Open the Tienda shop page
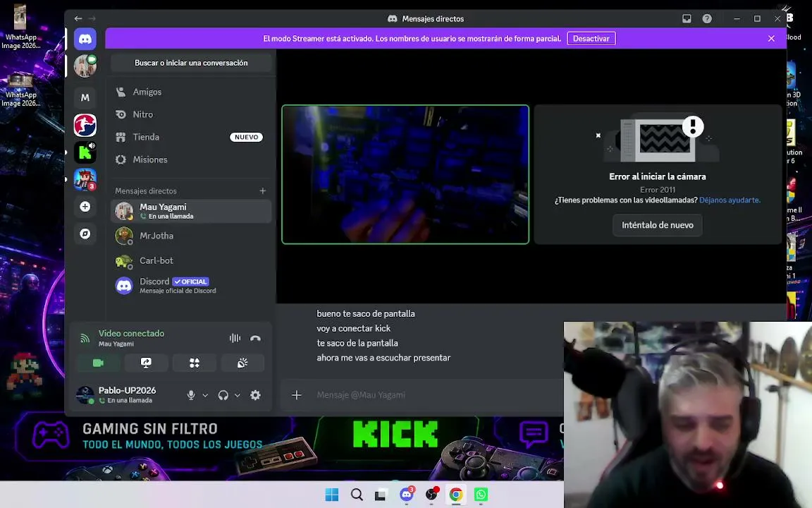 coord(191,137)
